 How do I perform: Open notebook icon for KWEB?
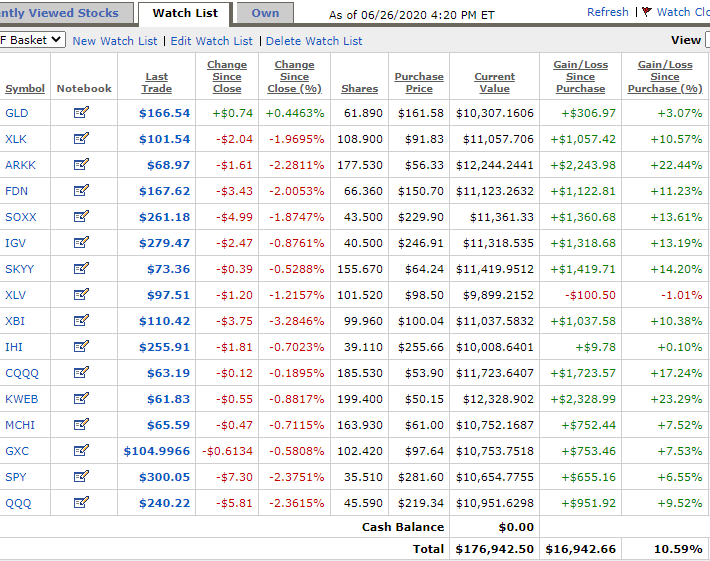click(81, 398)
